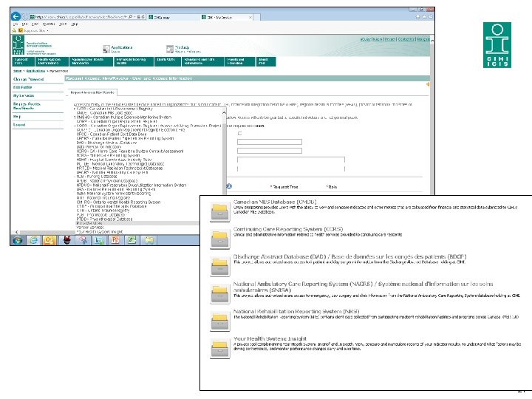Click the blue help icon beside Request Type
This screenshot has height=399, width=532.
229,186
